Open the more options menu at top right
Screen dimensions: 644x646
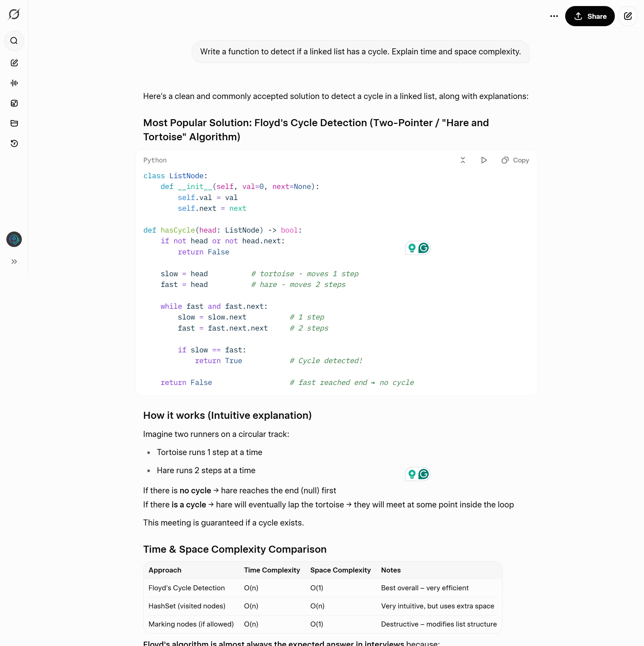554,16
